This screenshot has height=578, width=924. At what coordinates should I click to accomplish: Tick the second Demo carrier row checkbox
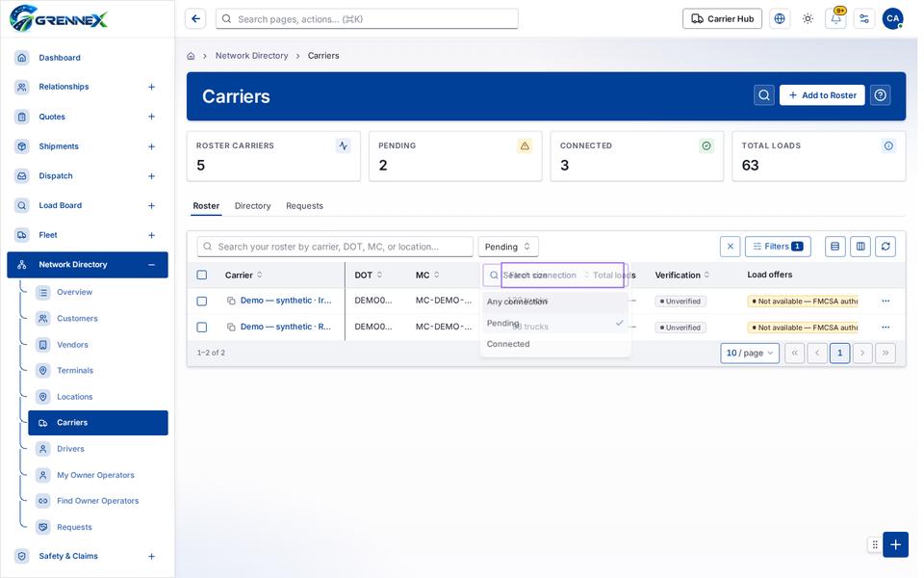[201, 327]
